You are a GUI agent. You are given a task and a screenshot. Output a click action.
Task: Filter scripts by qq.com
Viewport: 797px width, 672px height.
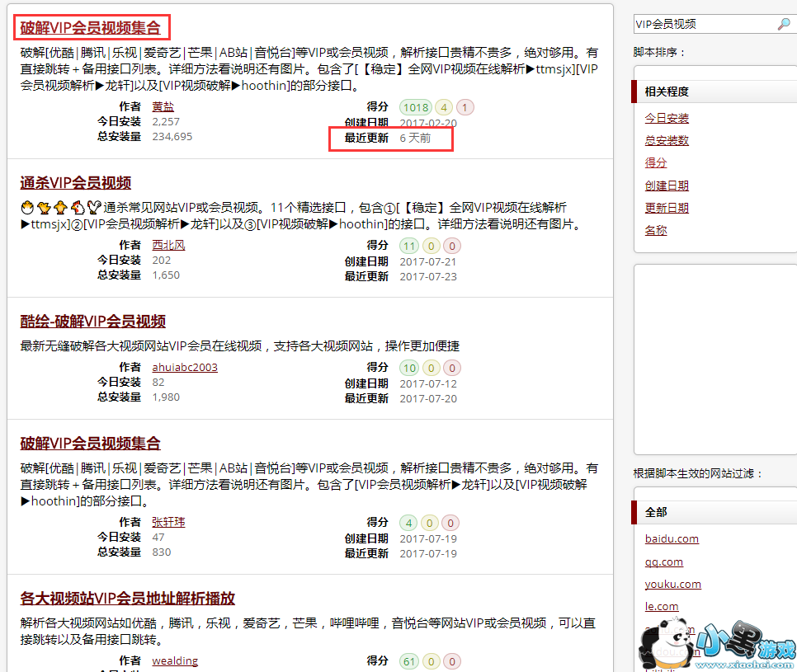point(664,561)
